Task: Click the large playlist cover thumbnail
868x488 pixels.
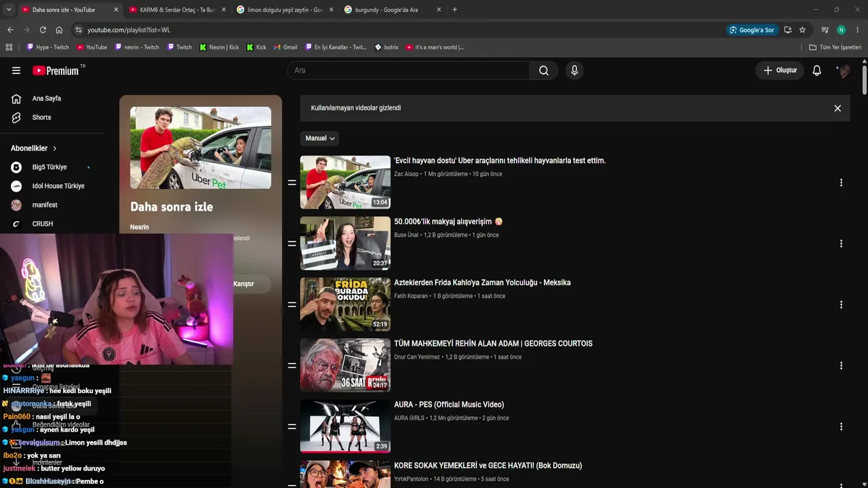Action: pyautogui.click(x=201, y=148)
